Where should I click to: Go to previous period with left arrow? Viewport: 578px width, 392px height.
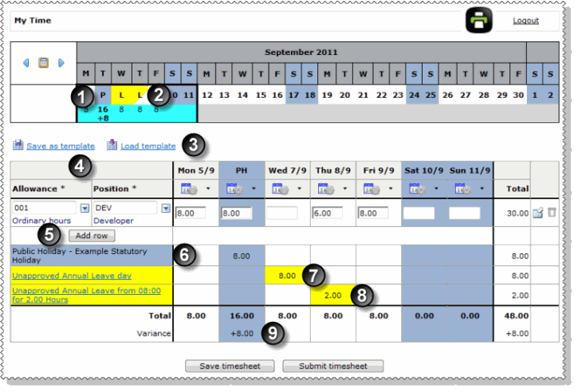coord(26,63)
